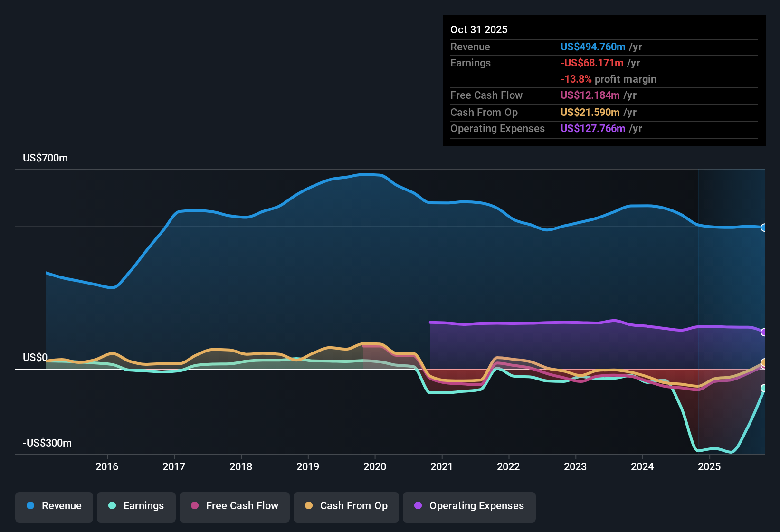Click the Earnings endpoint circle on the right
780x532 pixels.
(763, 388)
